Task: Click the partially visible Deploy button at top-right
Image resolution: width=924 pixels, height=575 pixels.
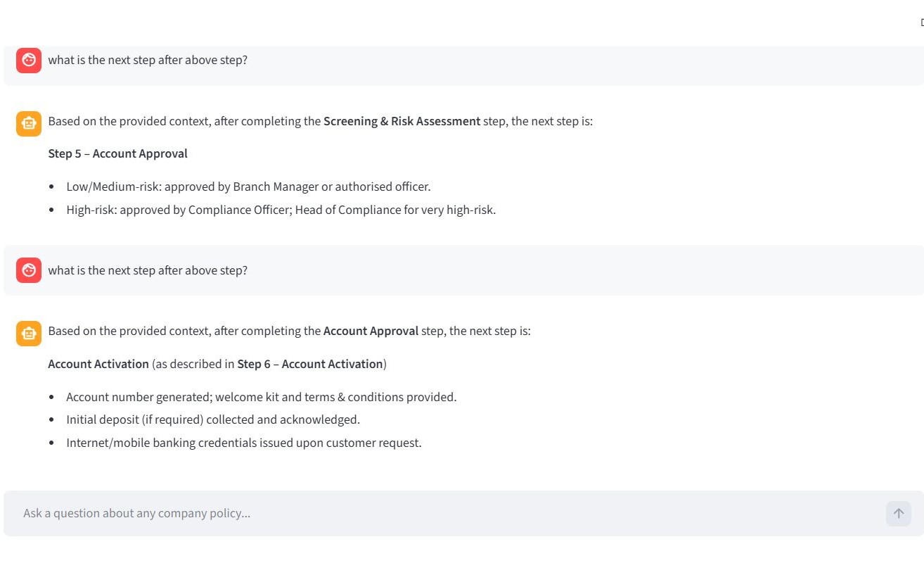Action: 920,22
